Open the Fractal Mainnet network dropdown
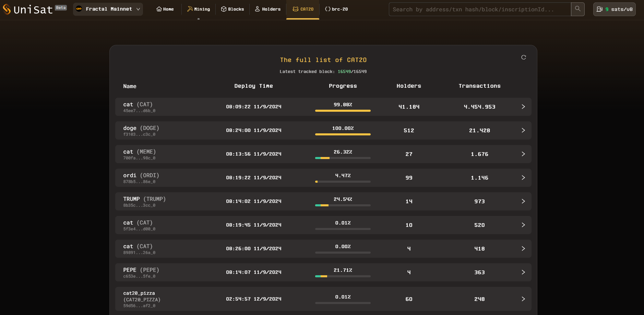The width and height of the screenshot is (644, 315). 108,9
